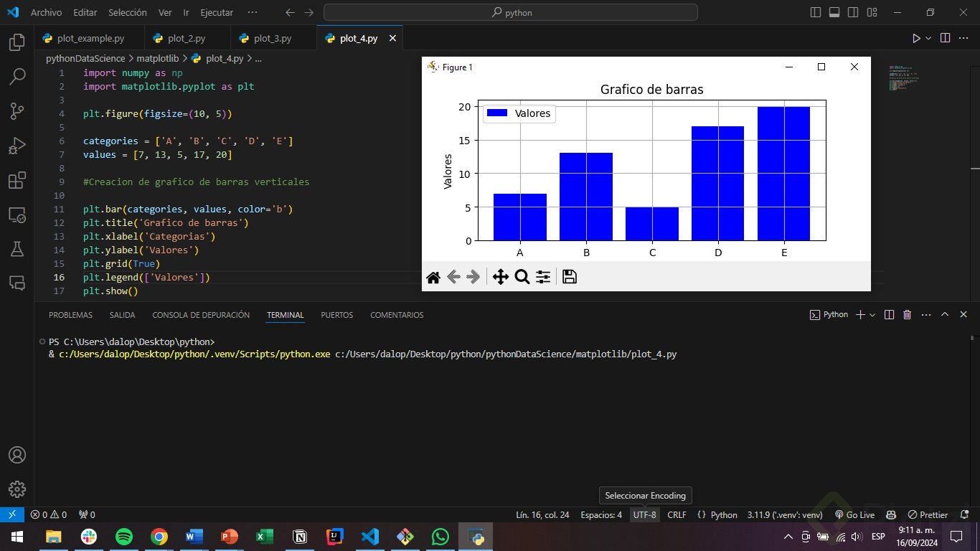Toggle the primary sidebar layout button
This screenshot has width=980, height=551.
click(816, 13)
